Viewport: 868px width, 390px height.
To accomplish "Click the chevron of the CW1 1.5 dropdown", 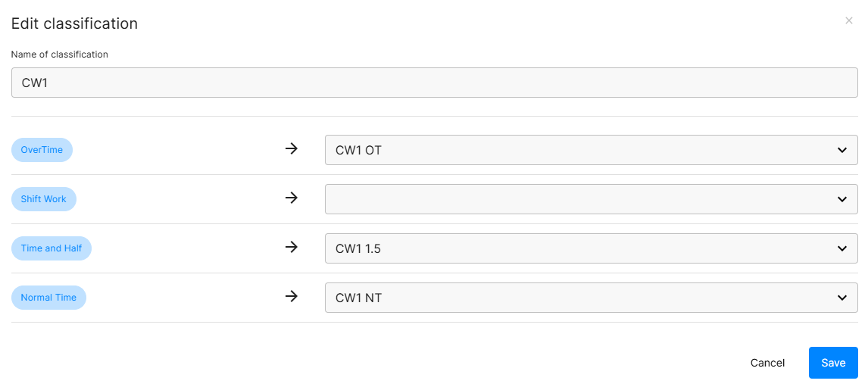I will pos(842,248).
